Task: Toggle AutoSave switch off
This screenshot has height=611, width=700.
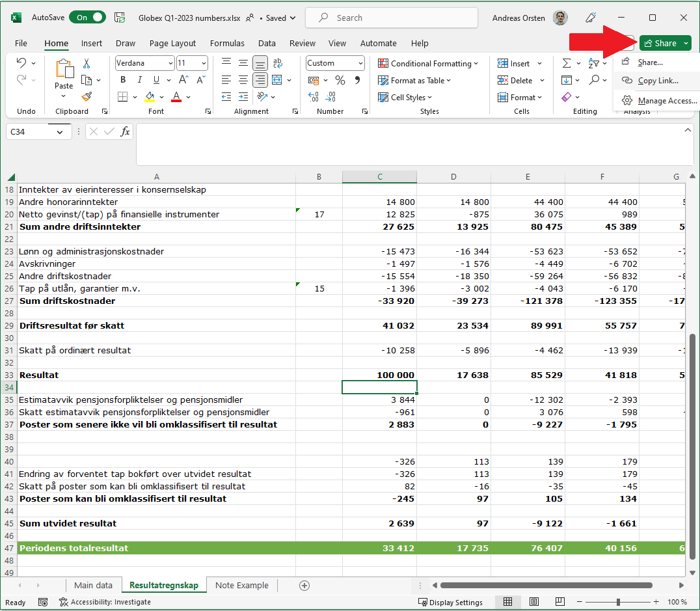Action: click(87, 18)
